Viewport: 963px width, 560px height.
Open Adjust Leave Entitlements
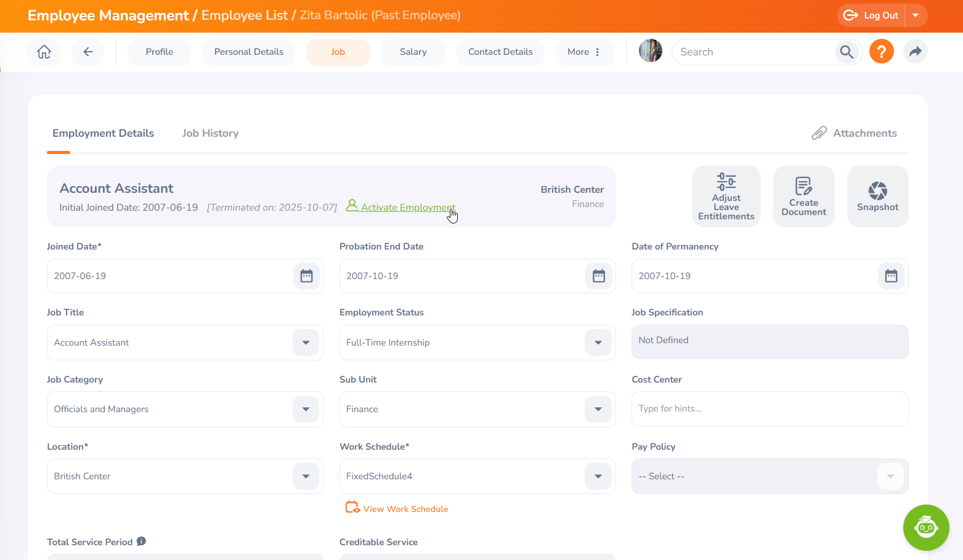tap(726, 197)
